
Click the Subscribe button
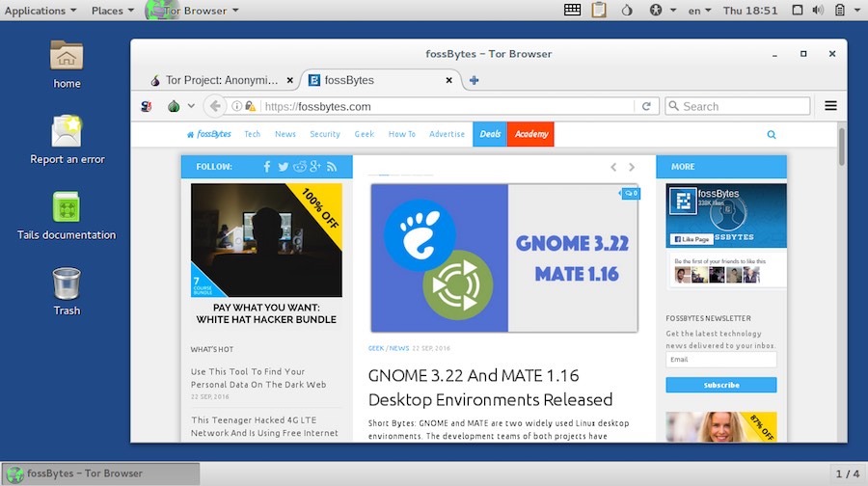point(720,385)
